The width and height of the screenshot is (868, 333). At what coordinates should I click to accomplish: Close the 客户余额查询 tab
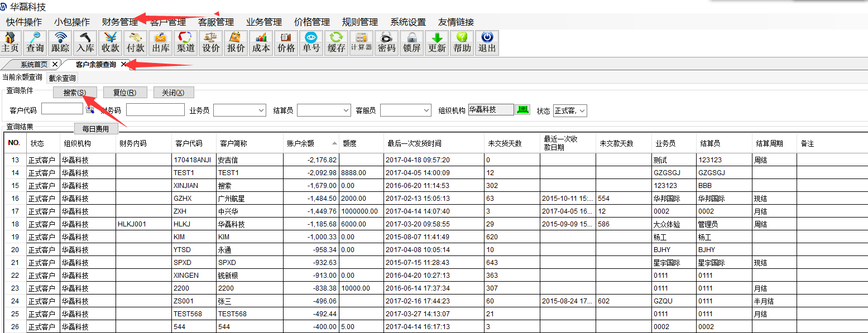pyautogui.click(x=124, y=64)
